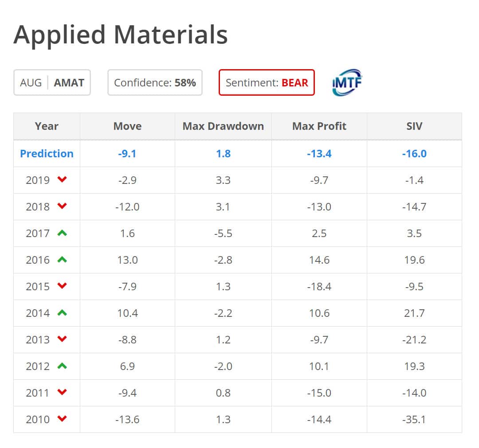Click the 2015 SIV value -9.5

414,287
